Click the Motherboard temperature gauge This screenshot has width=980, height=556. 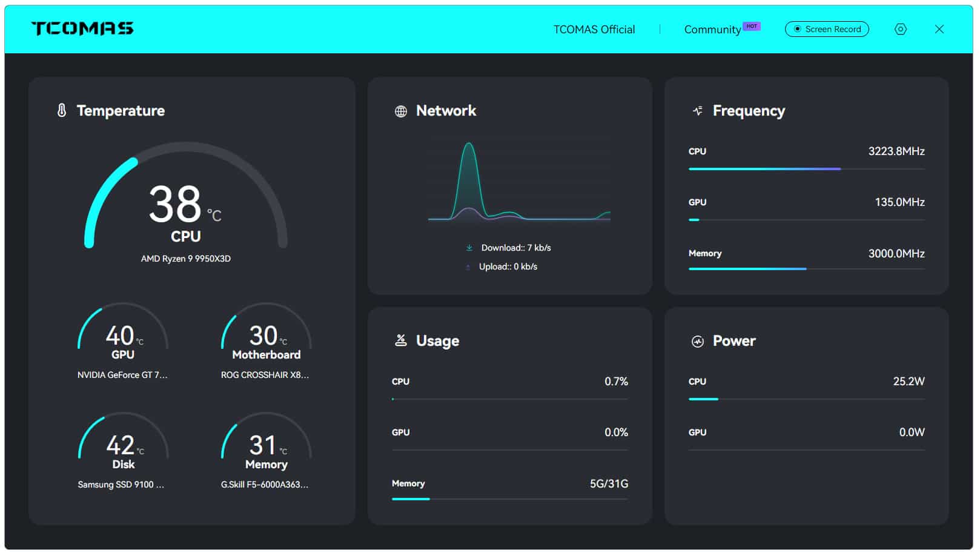(x=267, y=327)
